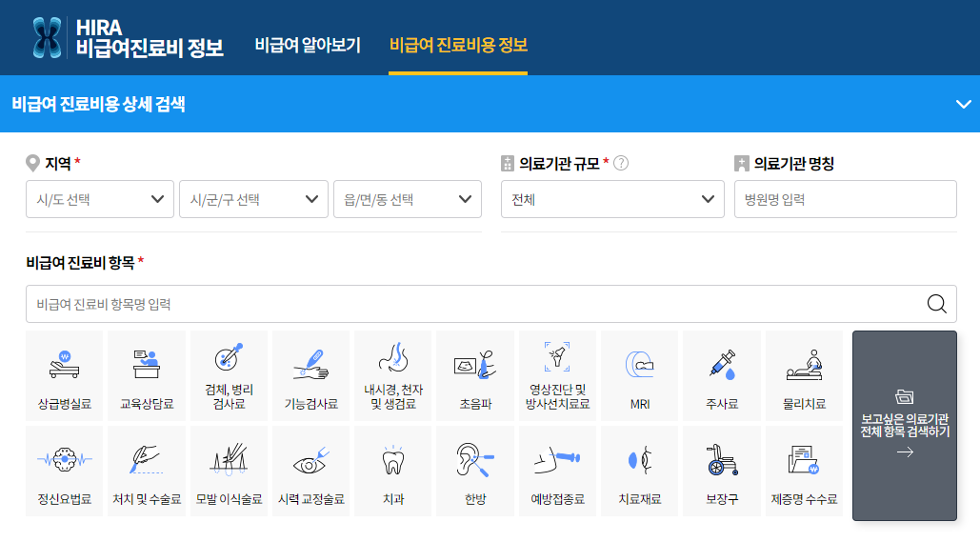
Task: Select the 치료재료 category icon
Action: [x=640, y=471]
